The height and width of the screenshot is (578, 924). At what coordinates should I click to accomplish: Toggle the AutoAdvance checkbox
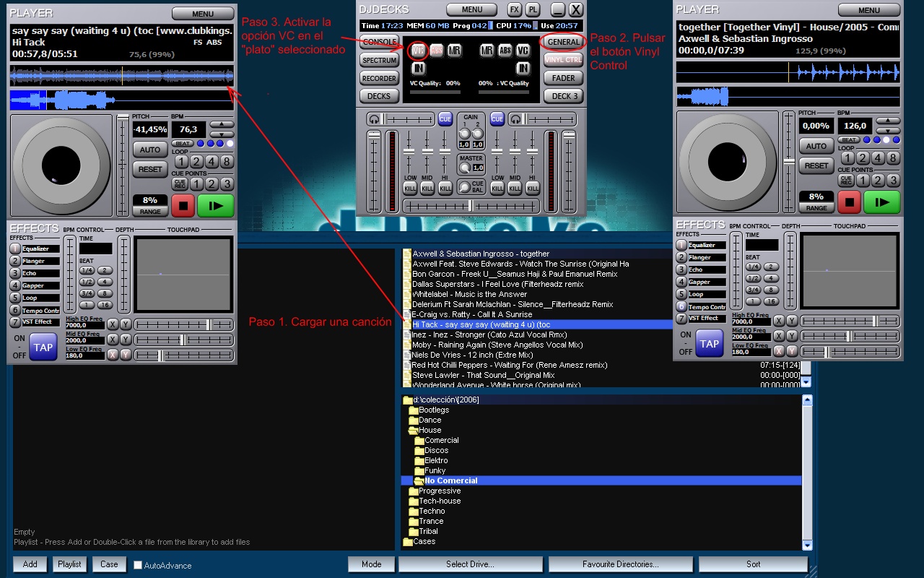[138, 565]
